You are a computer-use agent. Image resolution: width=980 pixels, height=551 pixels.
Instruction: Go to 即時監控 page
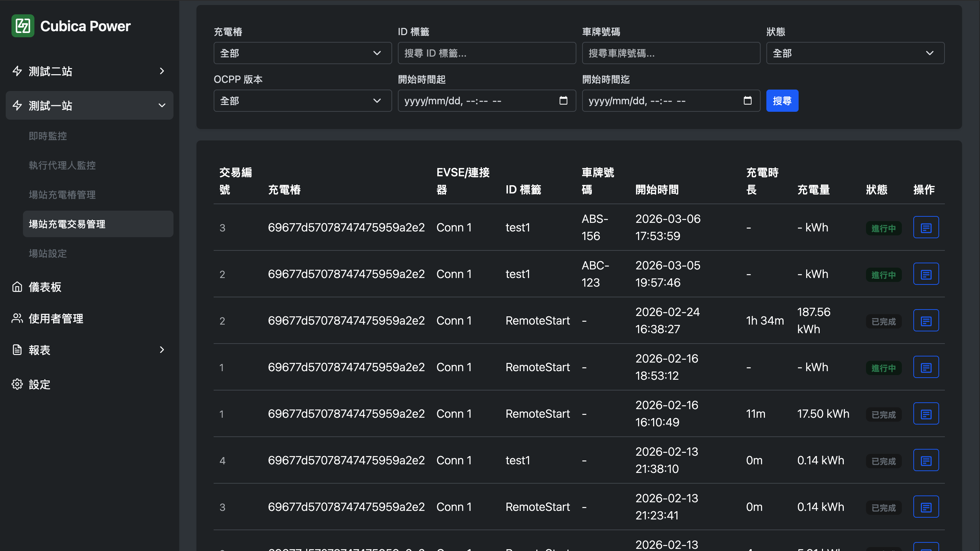click(48, 136)
